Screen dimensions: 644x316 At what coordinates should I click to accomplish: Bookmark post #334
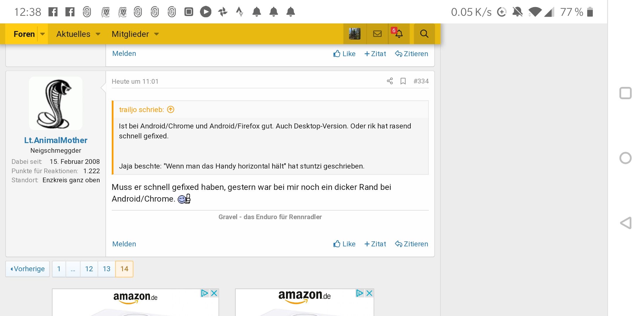coord(403,81)
